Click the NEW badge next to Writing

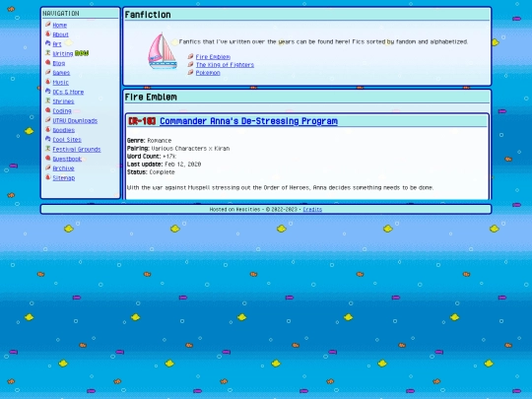82,53
